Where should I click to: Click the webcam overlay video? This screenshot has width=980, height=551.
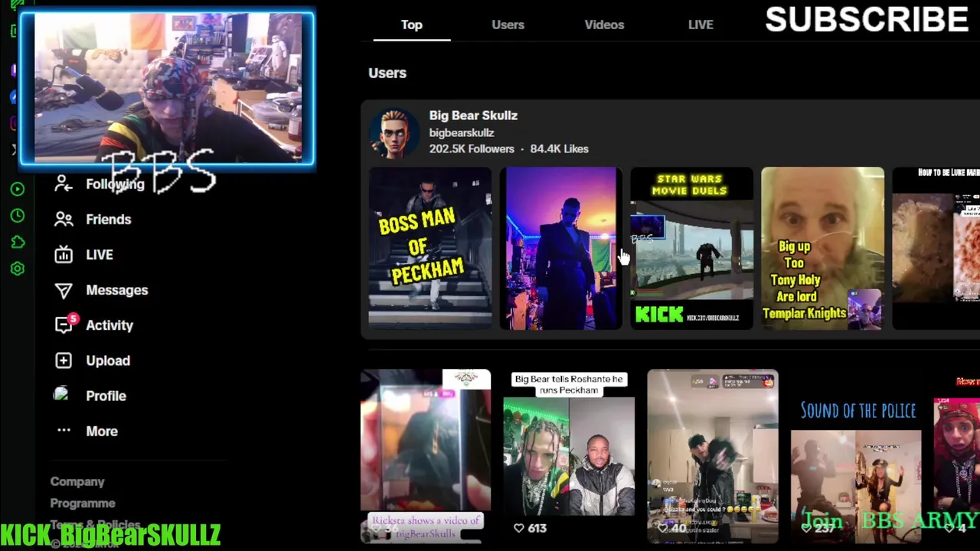167,88
